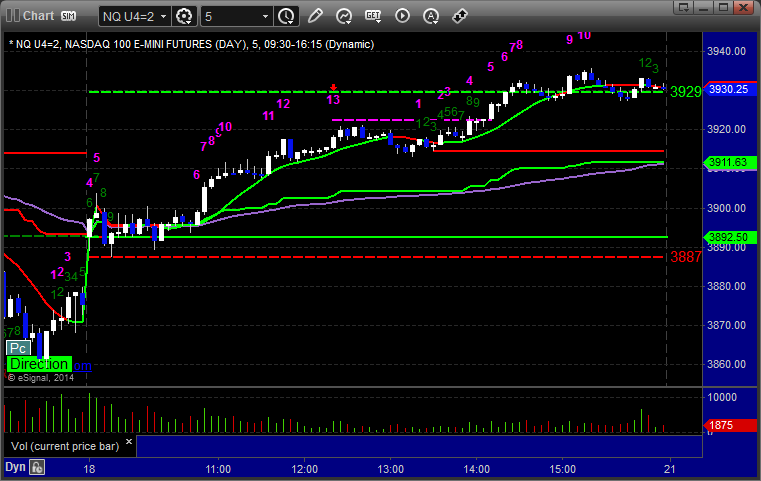Screen dimensions: 761x481
Task: Close the Vol study panel
Action: click(x=129, y=442)
